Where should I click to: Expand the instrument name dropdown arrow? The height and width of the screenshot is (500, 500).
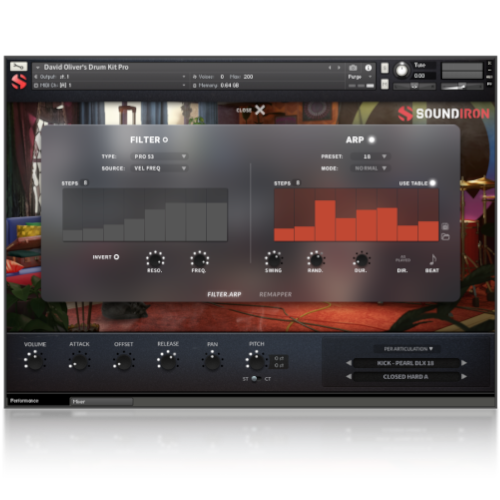click(x=38, y=68)
